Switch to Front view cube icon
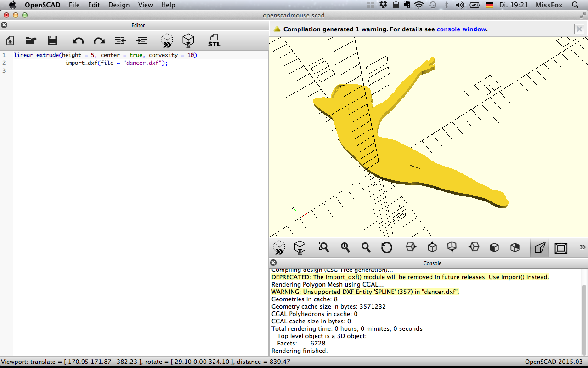This screenshot has width=588, height=368. point(494,247)
